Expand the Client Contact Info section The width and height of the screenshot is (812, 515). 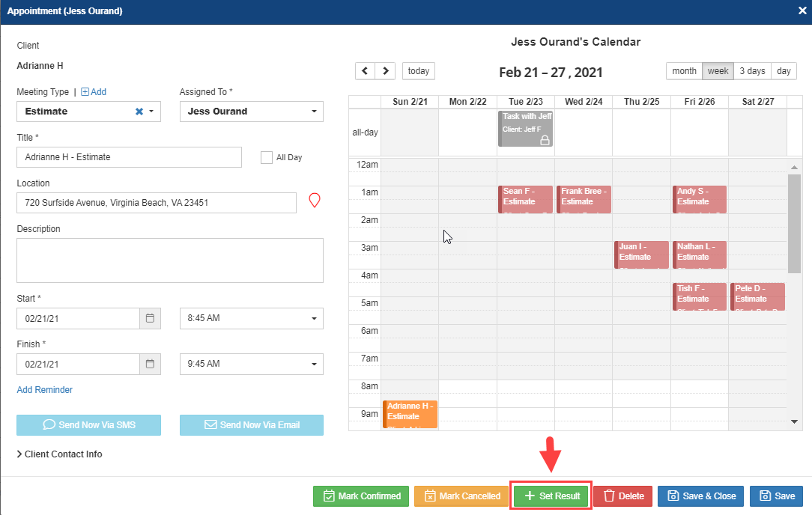(x=60, y=454)
